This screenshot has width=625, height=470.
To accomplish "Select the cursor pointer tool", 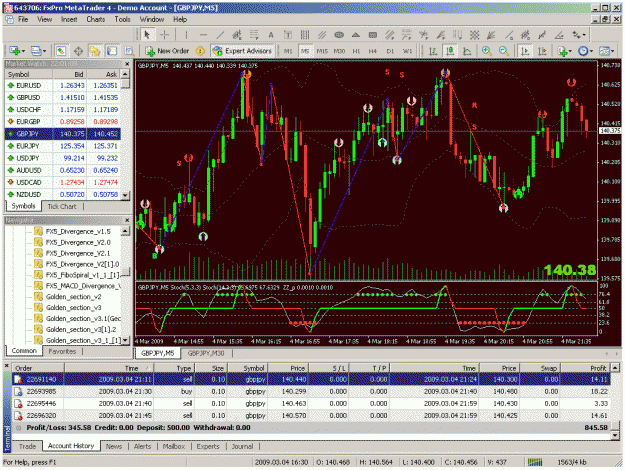I will pos(147,35).
